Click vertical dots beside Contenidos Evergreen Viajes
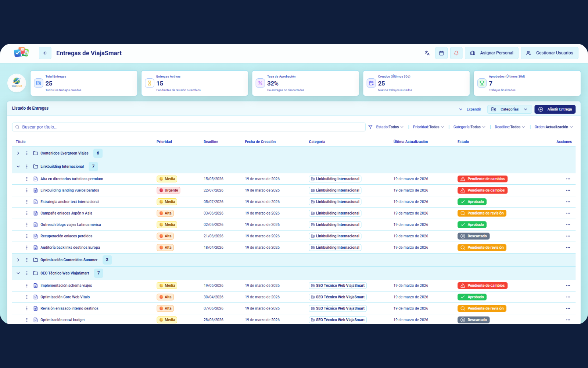Viewport: 588px width, 368px height. 27,153
